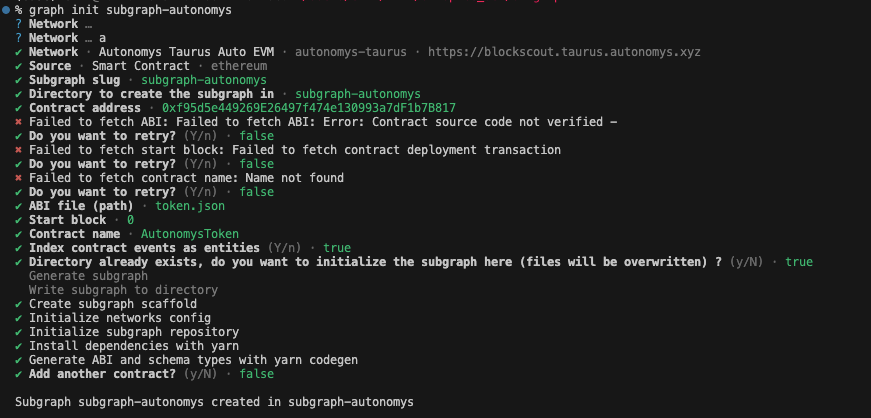This screenshot has height=418, width=871.
Task: Click the green checkmark beside Contract address
Action: (19, 108)
